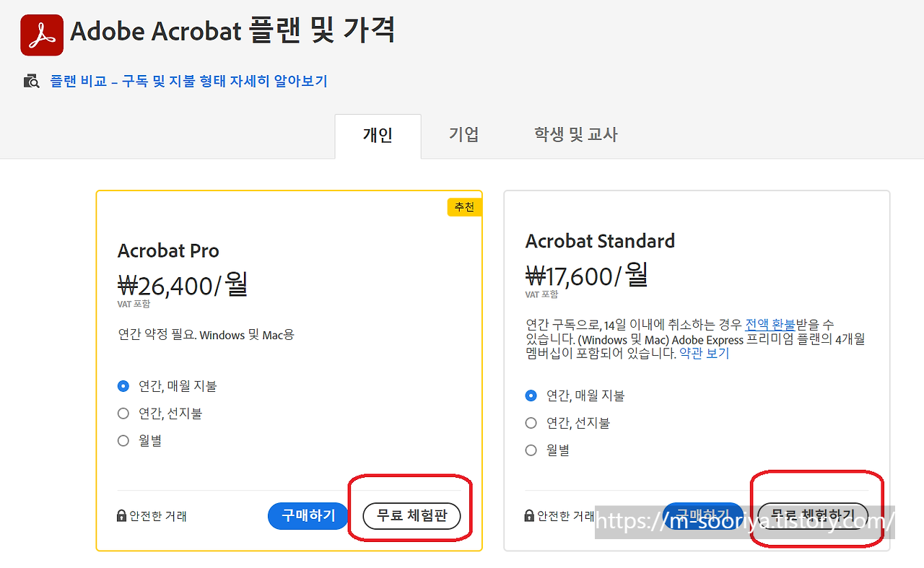This screenshot has height=568, width=924.
Task: Open the 전액 환불 link
Action: coord(770,325)
